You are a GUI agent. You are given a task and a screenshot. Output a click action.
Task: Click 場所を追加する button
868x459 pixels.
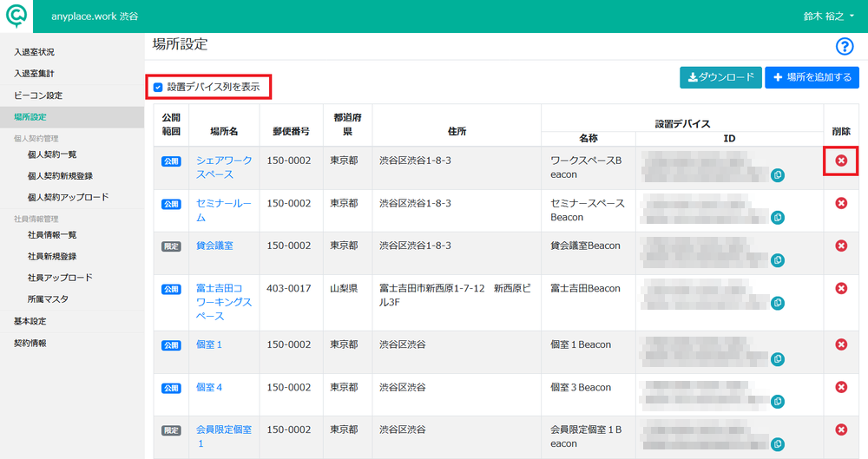pos(812,77)
